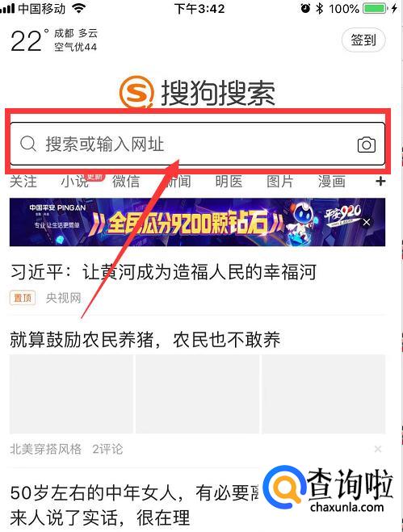The image size is (403, 532).
Task: Tap the camera image search icon
Action: [367, 145]
